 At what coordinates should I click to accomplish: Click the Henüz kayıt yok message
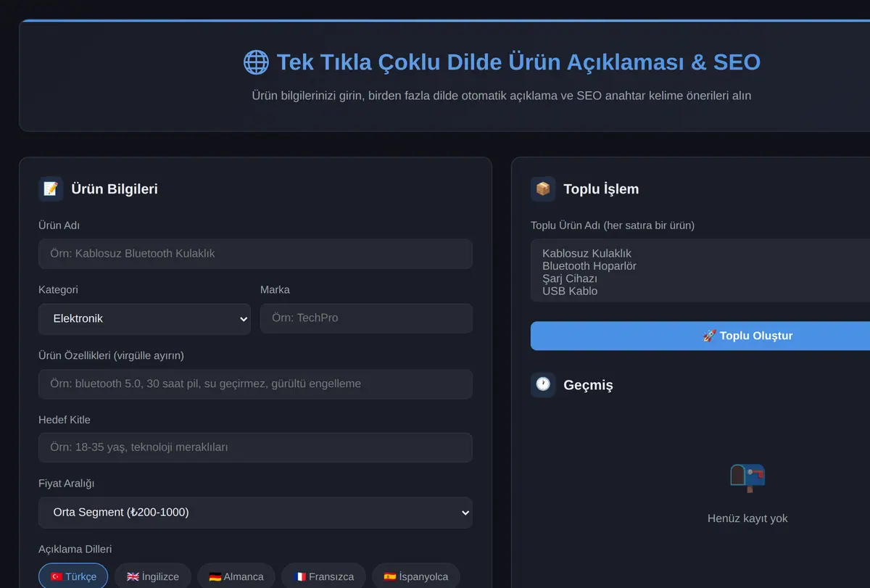pyautogui.click(x=747, y=518)
